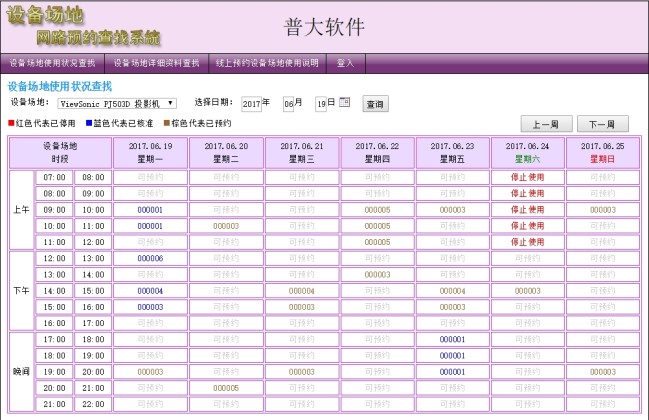
Task: Reserve 可预约 slot Tuesday 08:00-09:00
Action: (226, 193)
